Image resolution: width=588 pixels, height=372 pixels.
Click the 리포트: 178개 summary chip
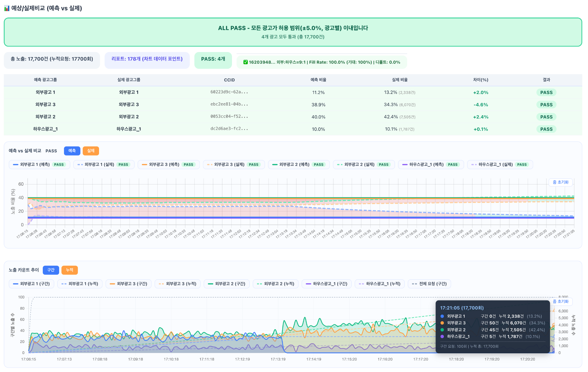pos(147,60)
